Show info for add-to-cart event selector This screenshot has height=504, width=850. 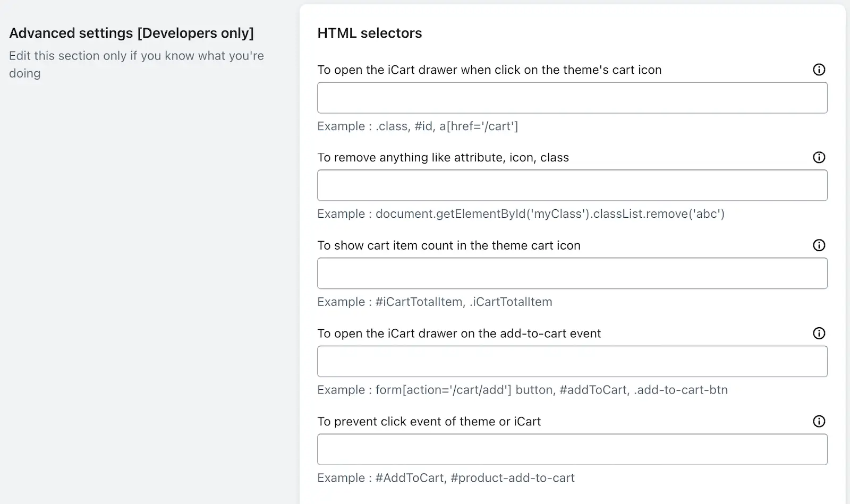pos(819,334)
